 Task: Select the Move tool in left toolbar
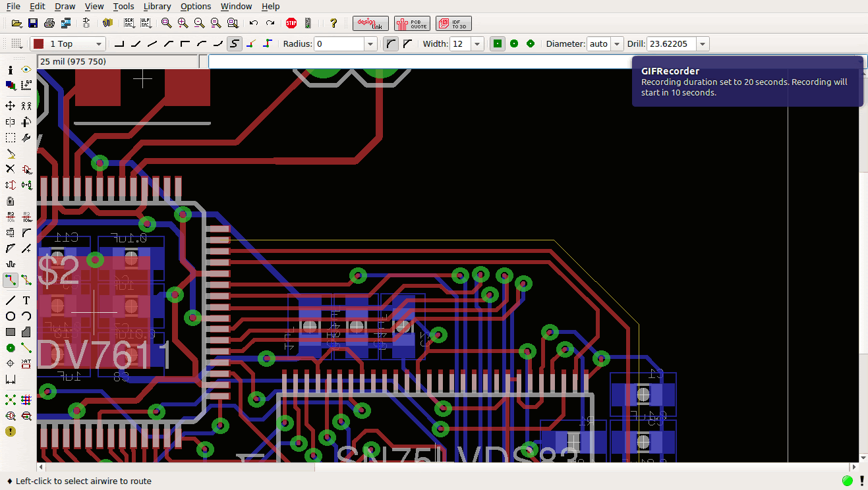[x=11, y=105]
